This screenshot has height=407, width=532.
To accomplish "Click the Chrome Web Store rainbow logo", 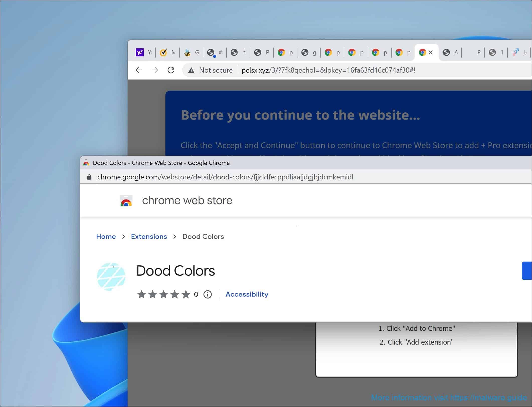I will click(126, 200).
